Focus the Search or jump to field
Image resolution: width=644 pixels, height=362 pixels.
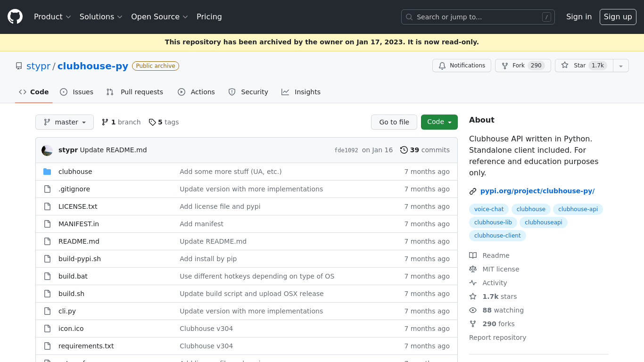478,17
